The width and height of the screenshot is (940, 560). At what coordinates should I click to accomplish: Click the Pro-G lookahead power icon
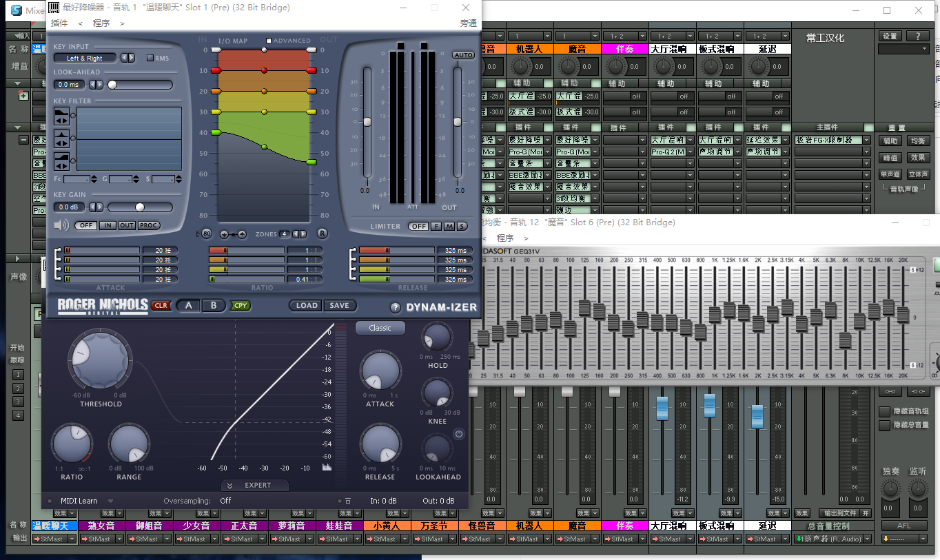tap(459, 434)
